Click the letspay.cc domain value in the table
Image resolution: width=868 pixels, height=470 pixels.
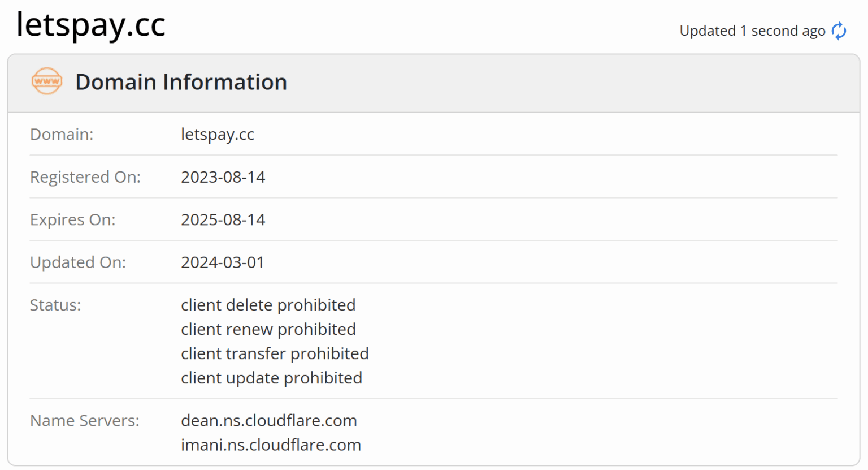[218, 134]
